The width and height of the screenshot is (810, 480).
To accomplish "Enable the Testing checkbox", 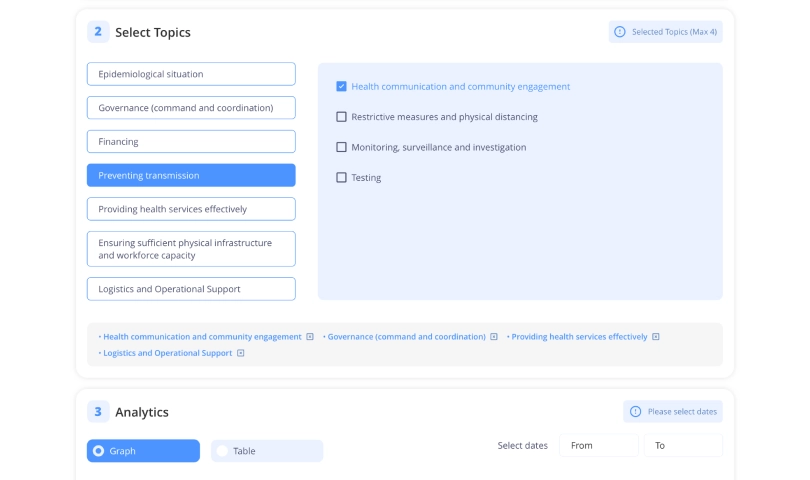I will [x=342, y=178].
